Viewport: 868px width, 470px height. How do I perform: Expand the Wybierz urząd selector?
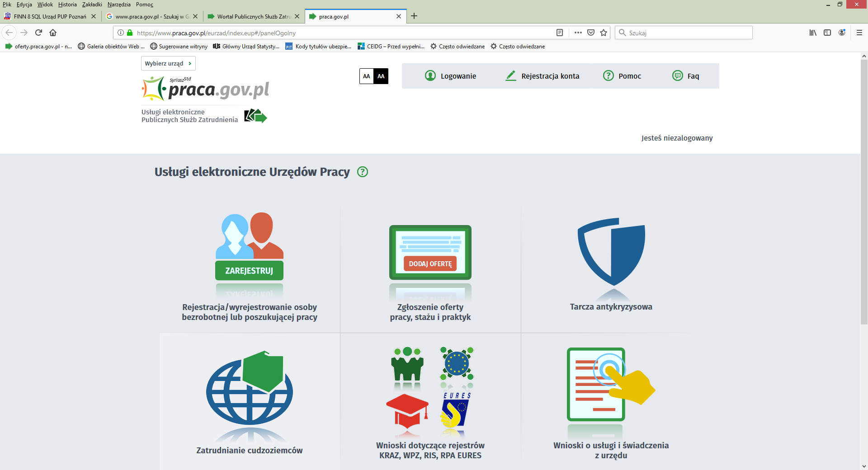pos(168,63)
